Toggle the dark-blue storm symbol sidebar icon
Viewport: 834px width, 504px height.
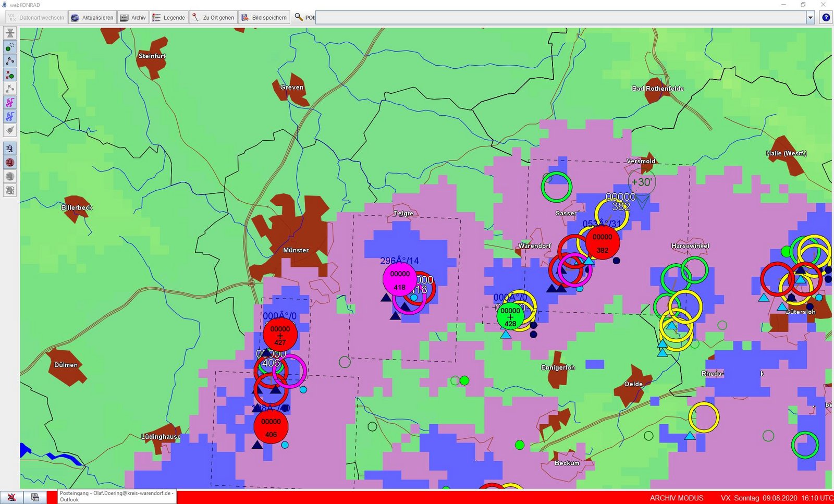point(10,149)
